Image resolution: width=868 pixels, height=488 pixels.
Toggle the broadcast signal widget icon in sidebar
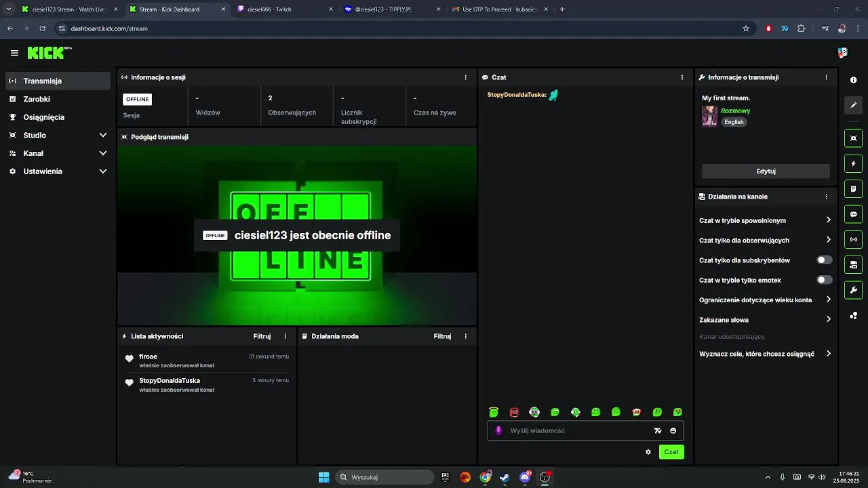click(x=853, y=239)
